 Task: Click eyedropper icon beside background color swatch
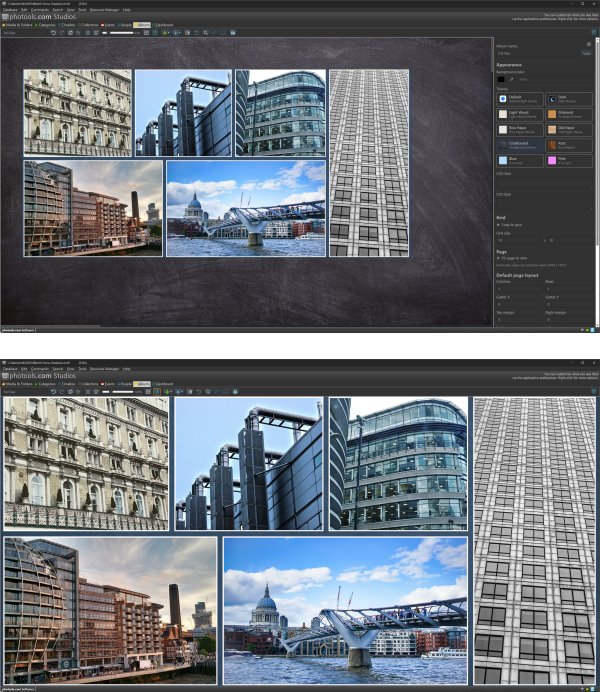(511, 79)
